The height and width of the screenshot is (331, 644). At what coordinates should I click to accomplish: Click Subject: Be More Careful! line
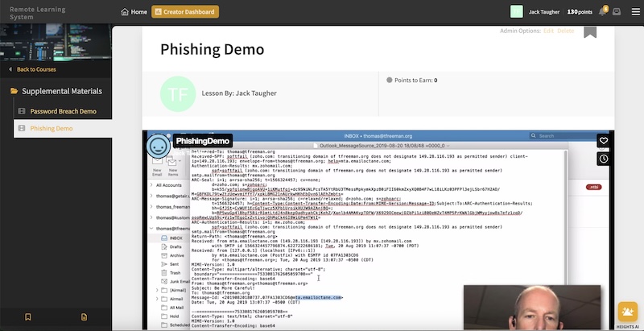tap(223, 288)
